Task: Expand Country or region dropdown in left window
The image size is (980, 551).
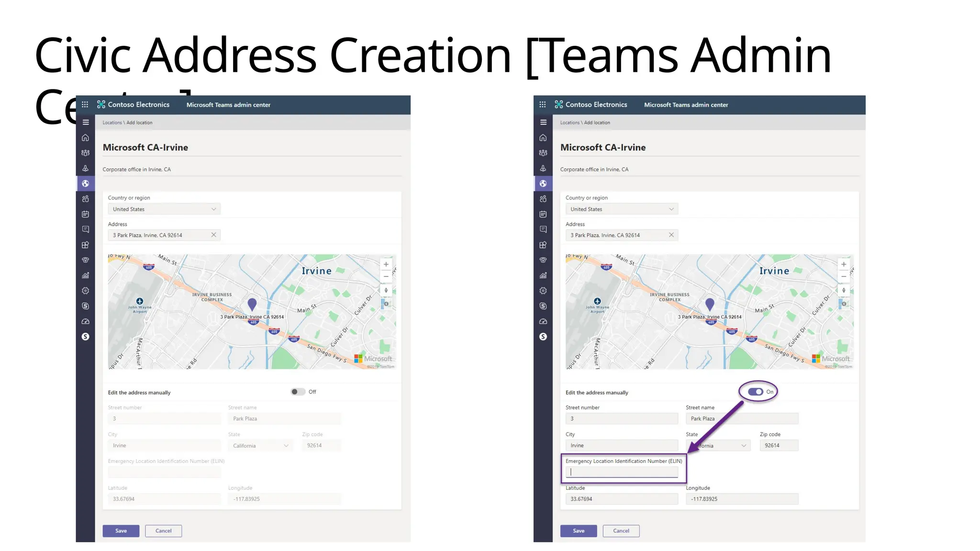Action: 164,209
